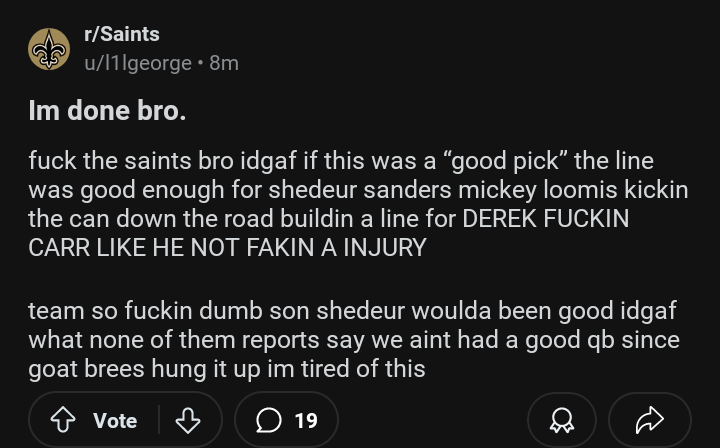Click the capitalized word 'DEREK'
The width and height of the screenshot is (720, 448).
click(500, 218)
